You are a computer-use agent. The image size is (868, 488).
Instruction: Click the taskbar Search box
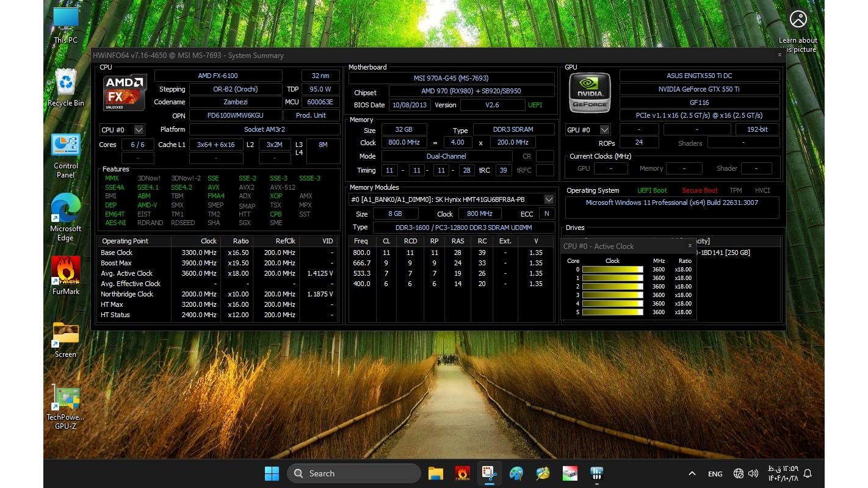(354, 473)
